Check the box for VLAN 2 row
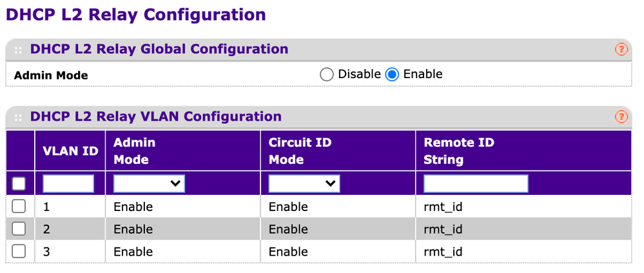Viewport: 644px width, 273px height. (19, 228)
